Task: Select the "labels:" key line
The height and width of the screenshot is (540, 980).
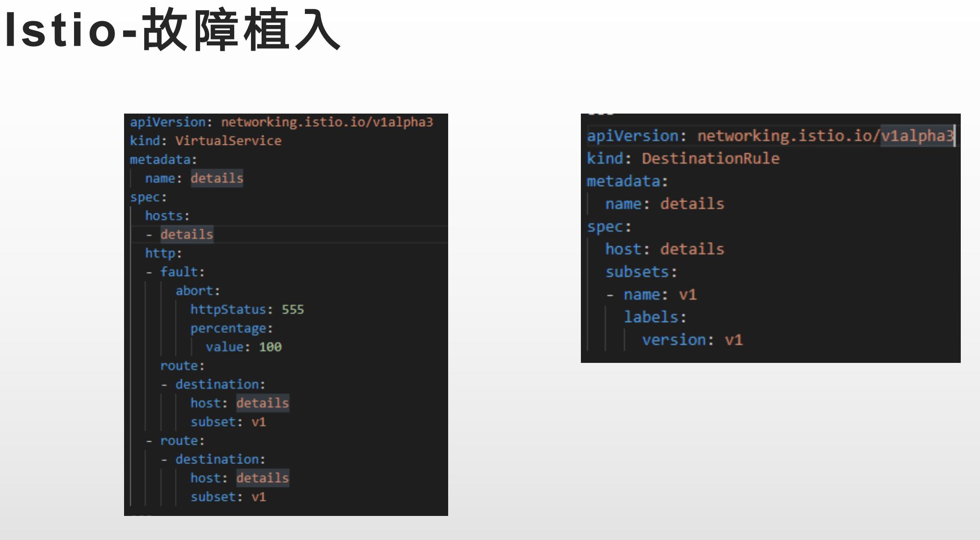Action: [655, 317]
